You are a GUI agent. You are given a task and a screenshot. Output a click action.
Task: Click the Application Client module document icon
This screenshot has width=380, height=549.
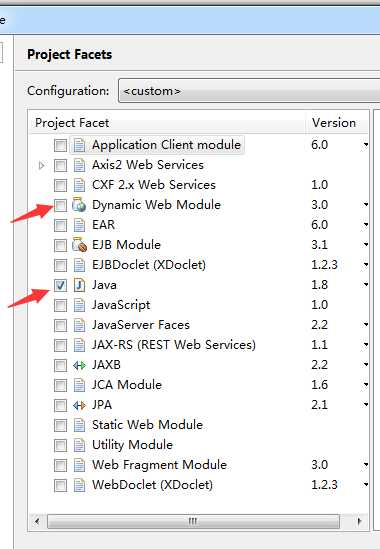coord(79,145)
